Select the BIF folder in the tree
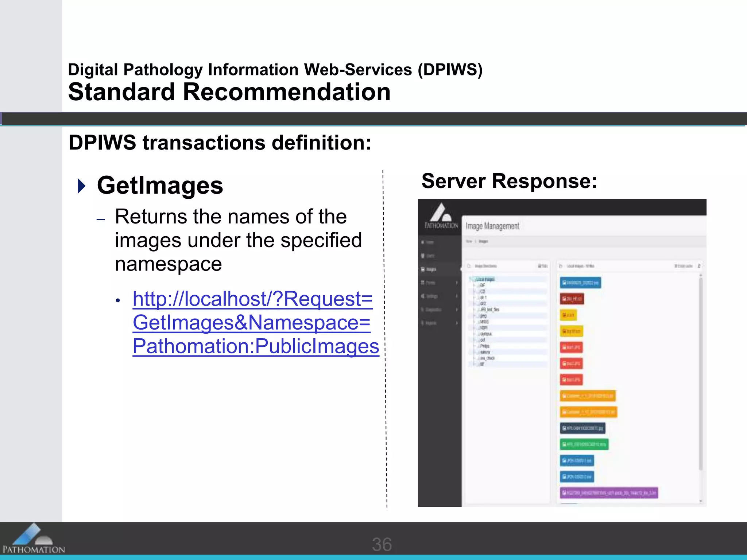This screenshot has width=747, height=560. pyautogui.click(x=482, y=285)
